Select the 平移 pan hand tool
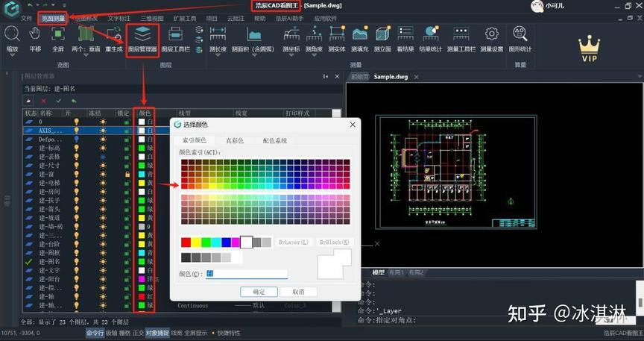 point(35,34)
